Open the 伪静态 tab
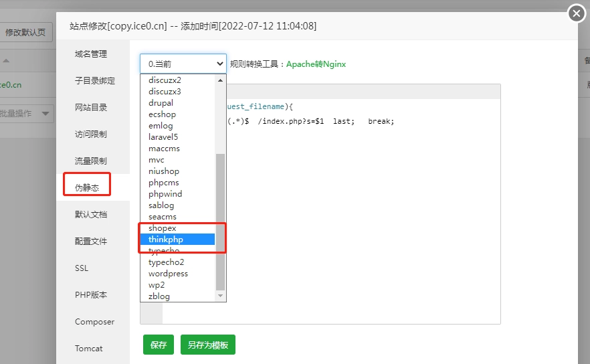590x364 pixels. coord(87,188)
